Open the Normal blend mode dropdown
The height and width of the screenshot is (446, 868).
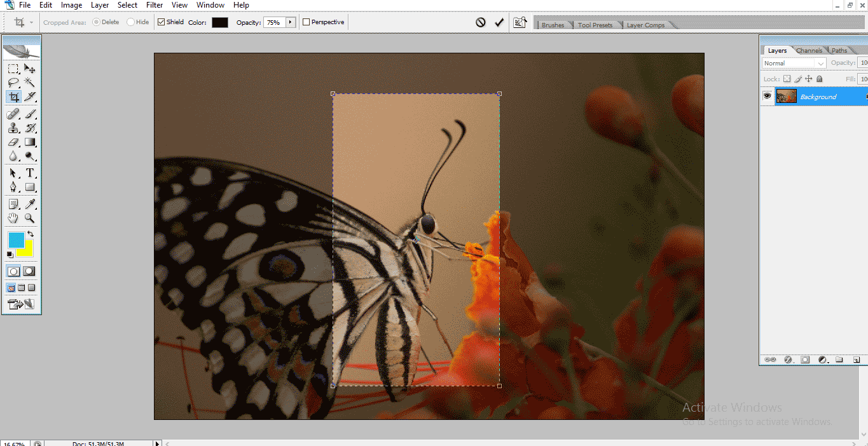794,63
